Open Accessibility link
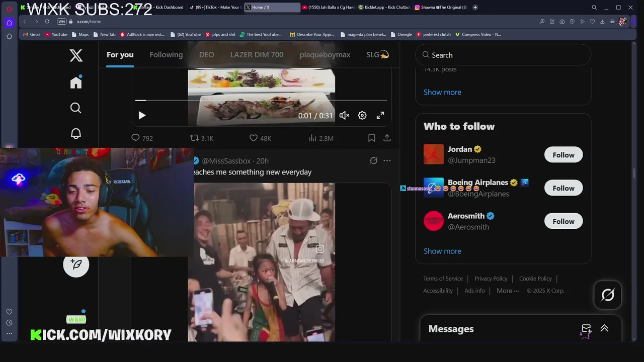Viewport: 644px width, 362px height. pos(438,291)
